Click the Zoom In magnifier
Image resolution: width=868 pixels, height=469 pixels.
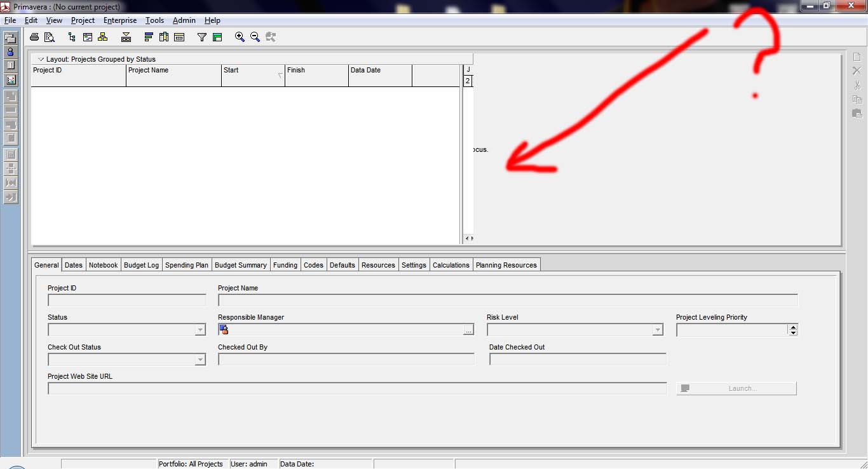[240, 37]
